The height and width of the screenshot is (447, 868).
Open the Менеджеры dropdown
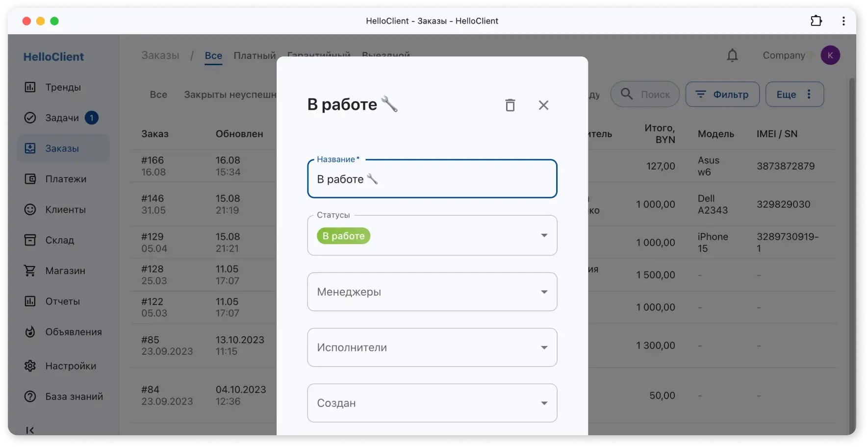pyautogui.click(x=544, y=292)
